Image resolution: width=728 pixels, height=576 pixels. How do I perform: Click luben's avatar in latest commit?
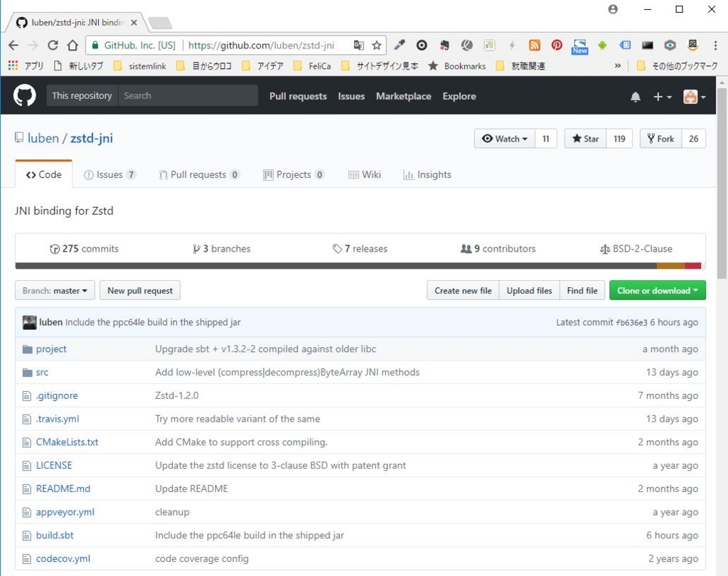pyautogui.click(x=29, y=322)
